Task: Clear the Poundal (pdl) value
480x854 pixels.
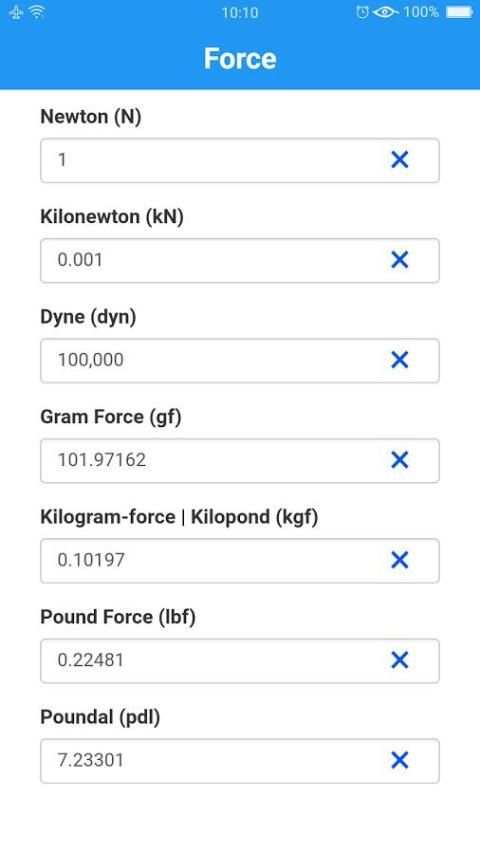Action: [x=399, y=760]
